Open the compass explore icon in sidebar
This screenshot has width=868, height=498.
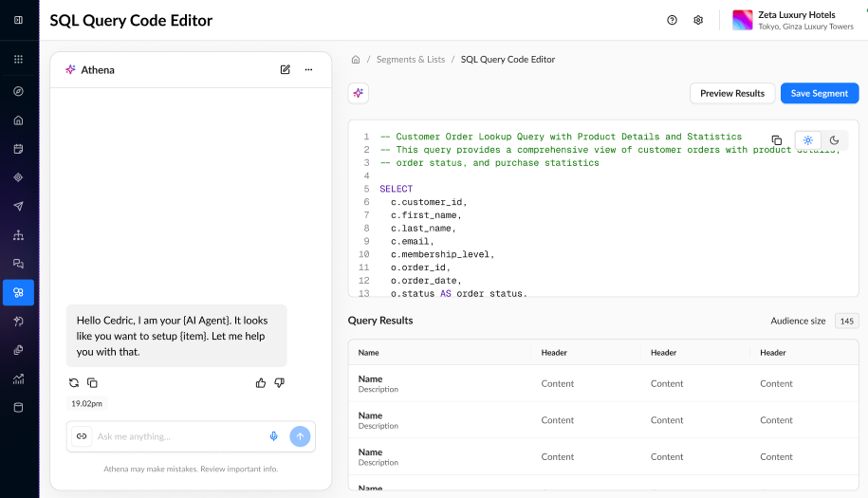18,91
